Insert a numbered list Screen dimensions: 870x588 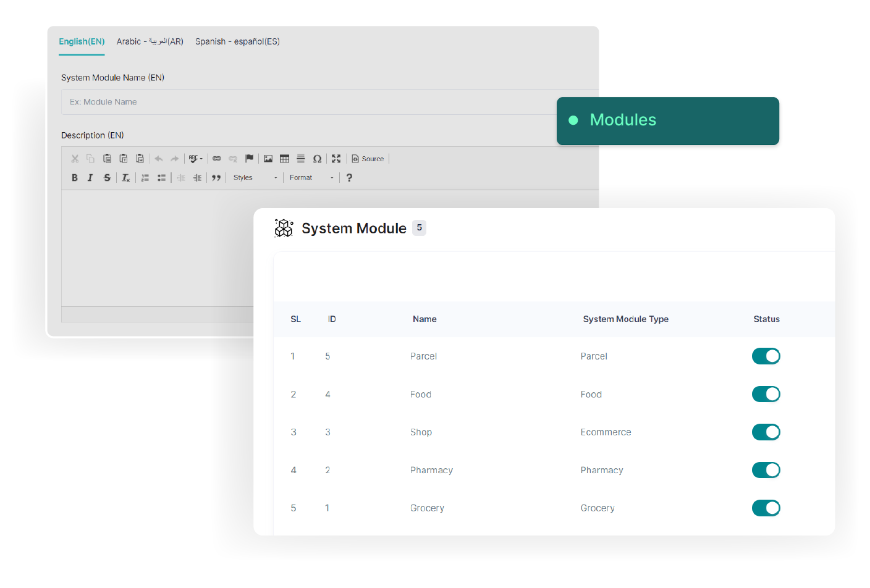145,178
